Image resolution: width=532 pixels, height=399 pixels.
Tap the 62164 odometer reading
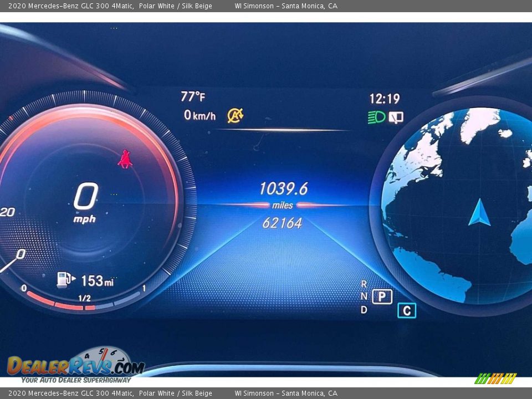(282, 223)
